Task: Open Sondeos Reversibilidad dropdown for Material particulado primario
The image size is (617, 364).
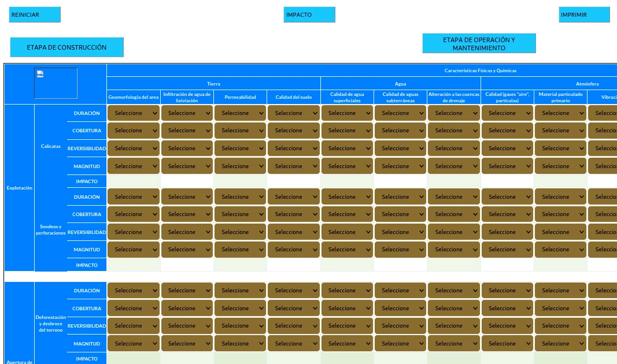Action: 560,232
